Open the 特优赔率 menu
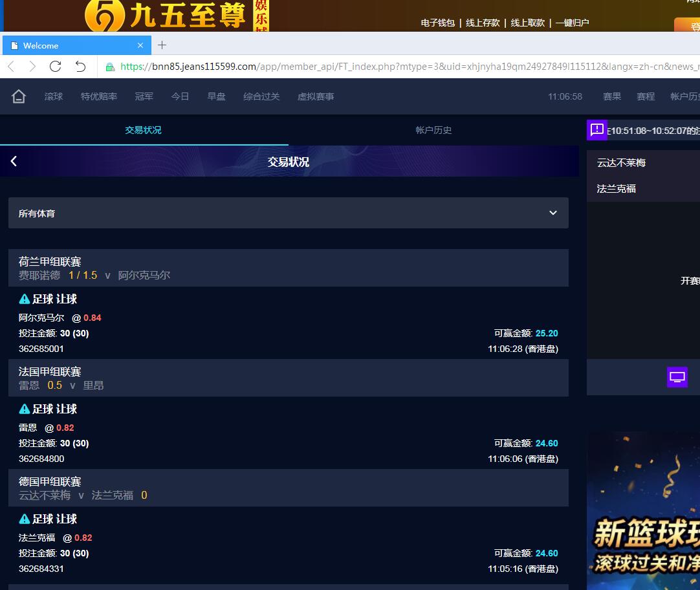The image size is (700, 590). tap(99, 96)
